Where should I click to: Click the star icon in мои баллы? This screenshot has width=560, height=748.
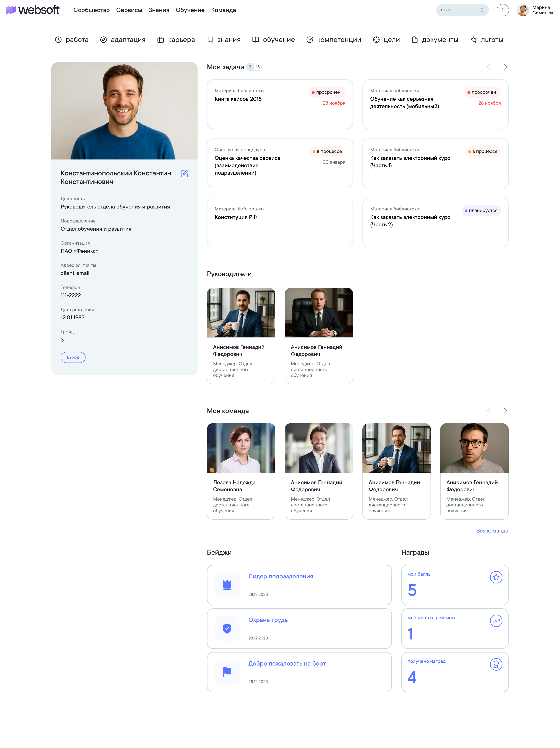[x=496, y=577]
